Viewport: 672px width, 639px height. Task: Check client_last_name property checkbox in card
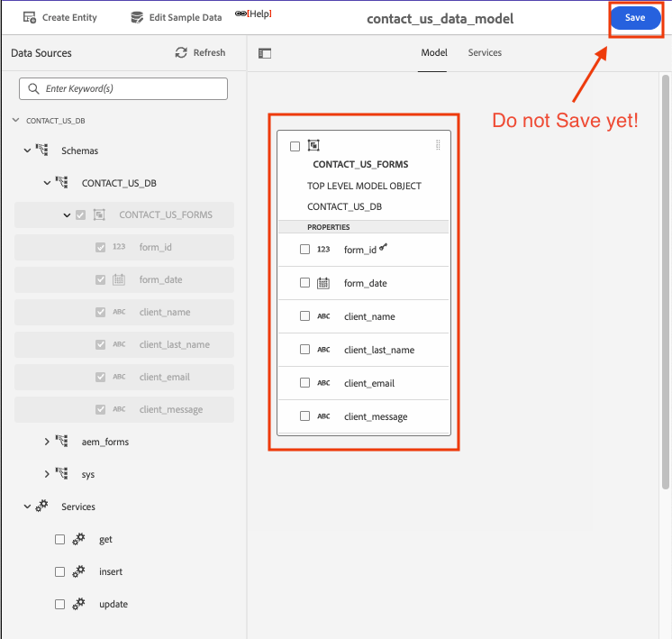pos(304,350)
